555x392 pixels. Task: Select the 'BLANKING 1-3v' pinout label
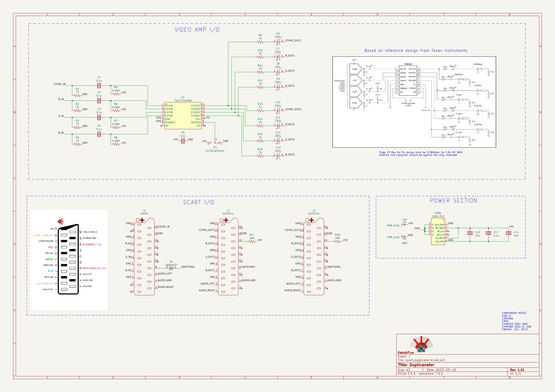click(x=92, y=244)
